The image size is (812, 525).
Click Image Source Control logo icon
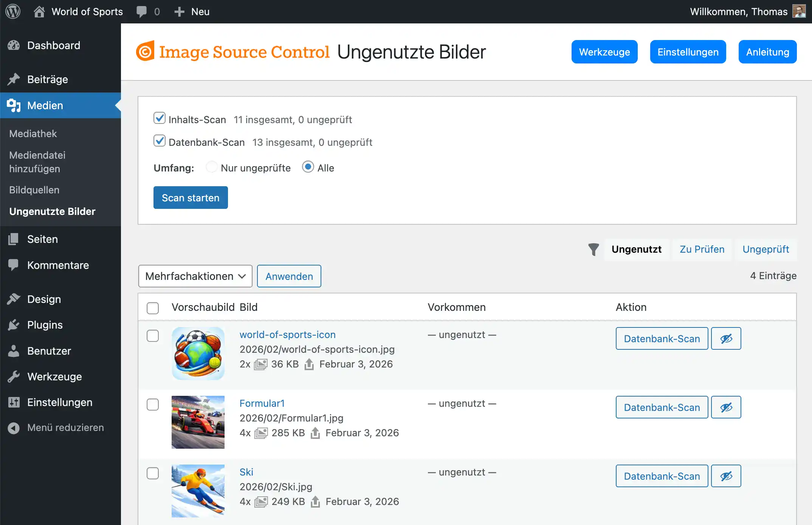(145, 51)
